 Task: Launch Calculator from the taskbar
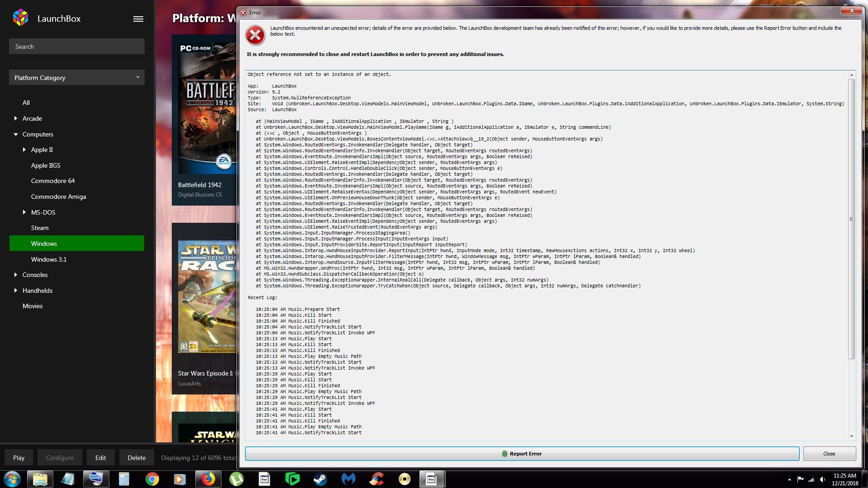pyautogui.click(x=124, y=479)
